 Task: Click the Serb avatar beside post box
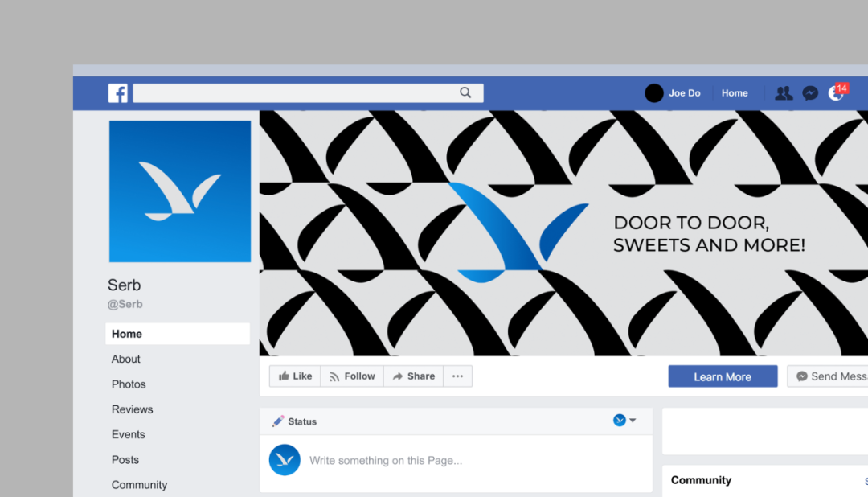285,460
